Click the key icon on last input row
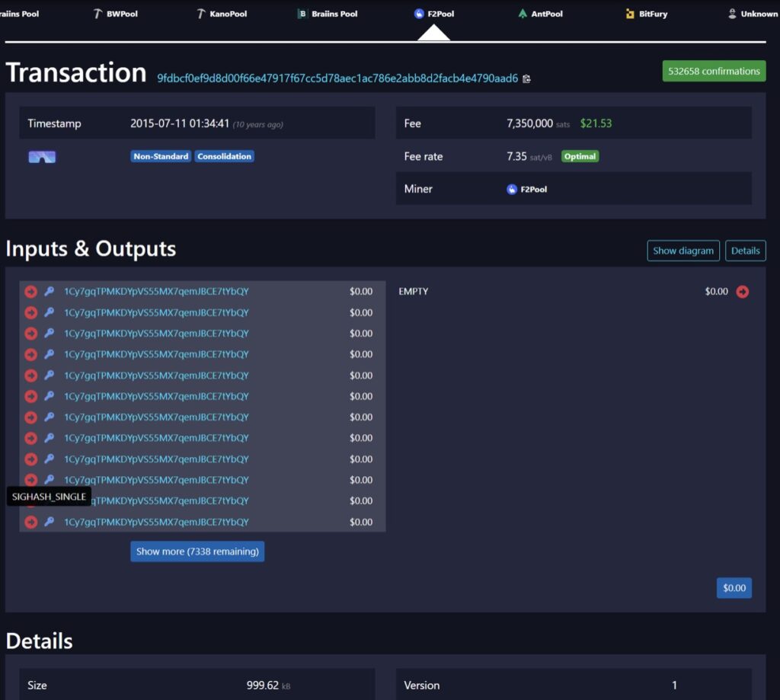 pyautogui.click(x=49, y=522)
